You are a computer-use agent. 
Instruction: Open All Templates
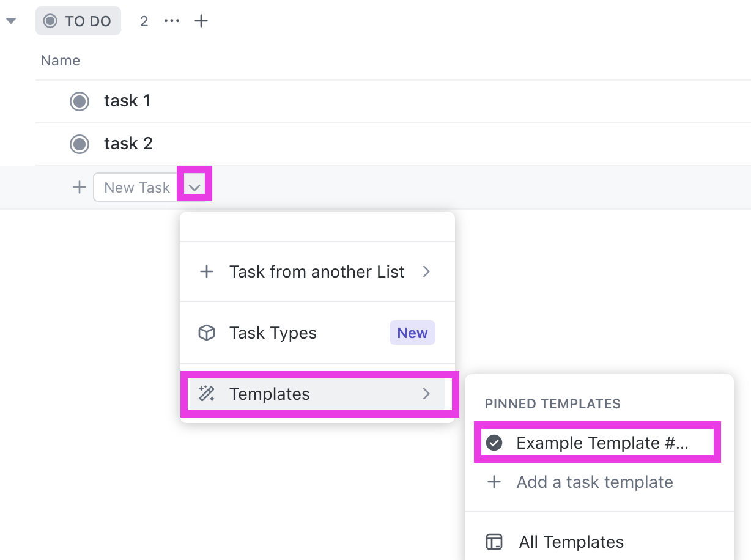point(571,542)
